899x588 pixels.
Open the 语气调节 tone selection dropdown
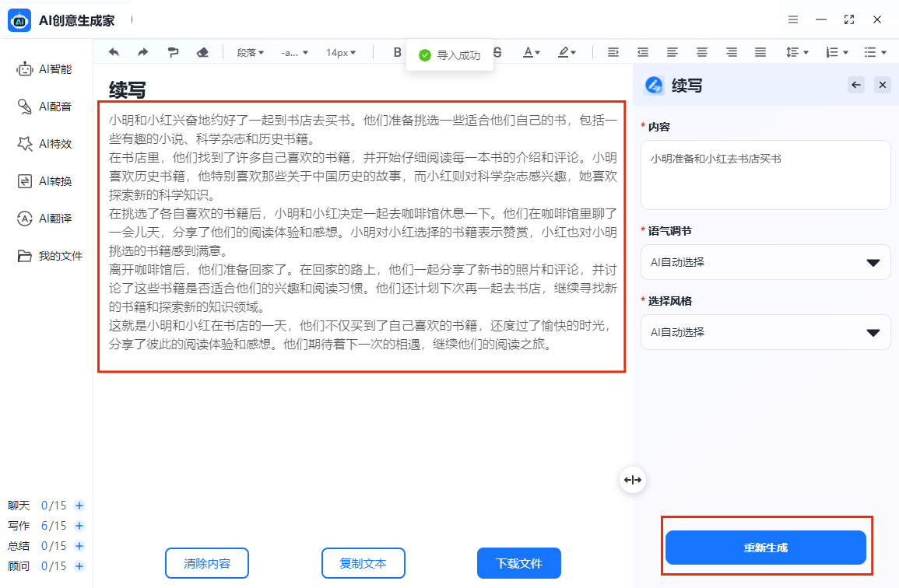(x=765, y=262)
